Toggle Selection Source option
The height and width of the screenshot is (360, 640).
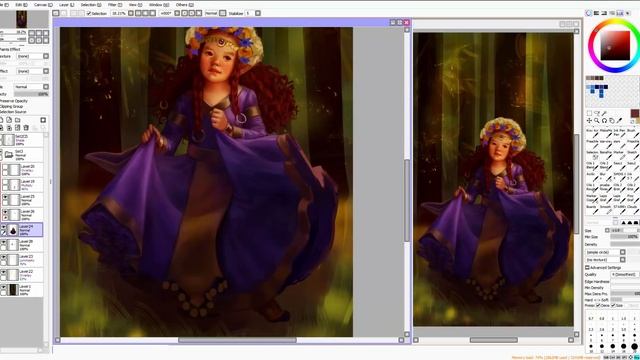click(13, 111)
